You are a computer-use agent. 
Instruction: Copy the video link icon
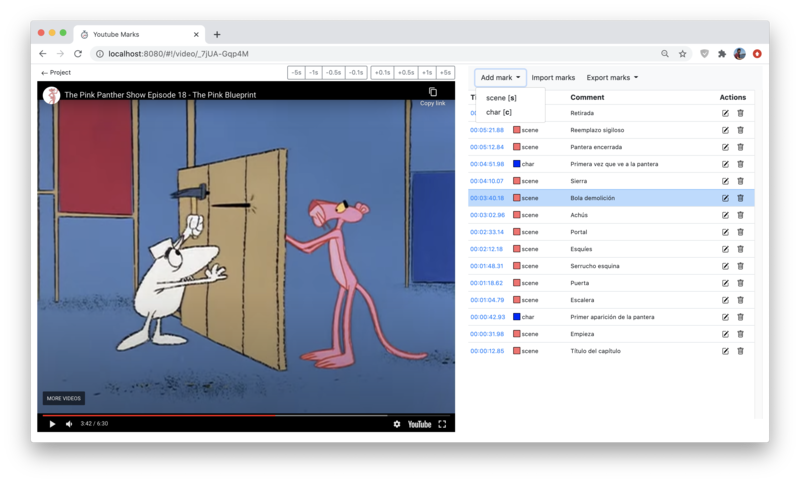coord(433,92)
